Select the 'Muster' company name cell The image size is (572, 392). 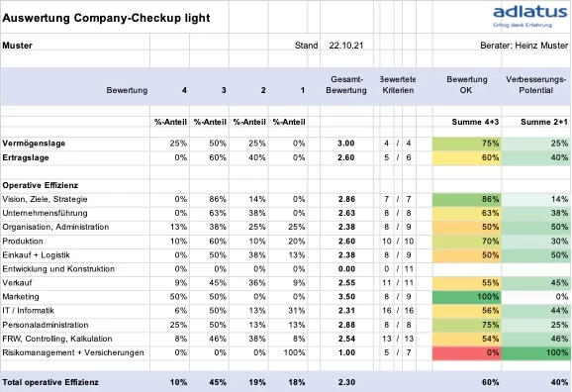point(17,46)
